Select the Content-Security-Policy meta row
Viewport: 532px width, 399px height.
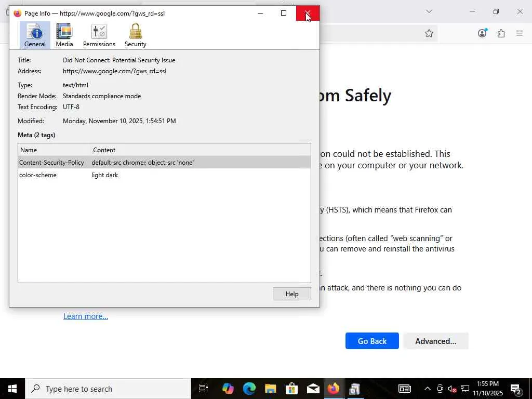click(x=164, y=163)
